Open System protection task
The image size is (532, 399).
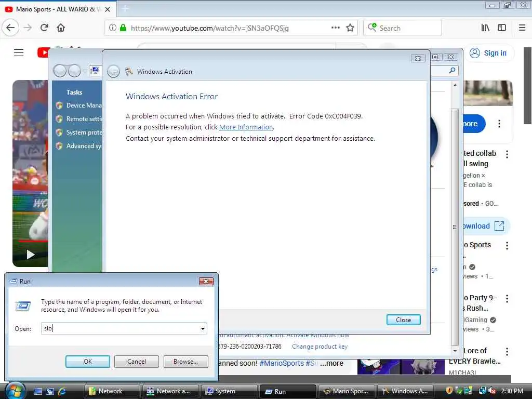coord(79,132)
